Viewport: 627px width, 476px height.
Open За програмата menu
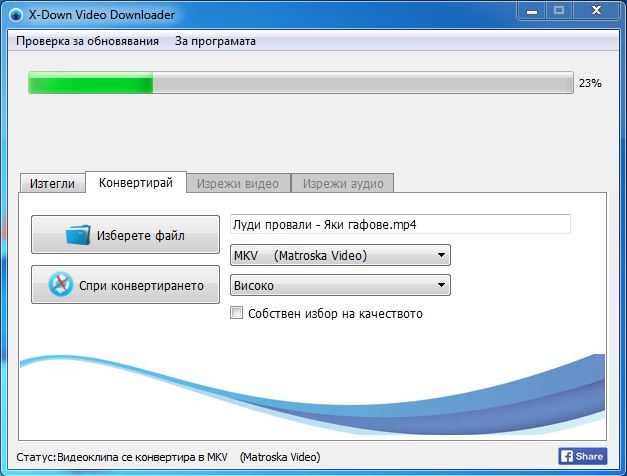coord(215,41)
